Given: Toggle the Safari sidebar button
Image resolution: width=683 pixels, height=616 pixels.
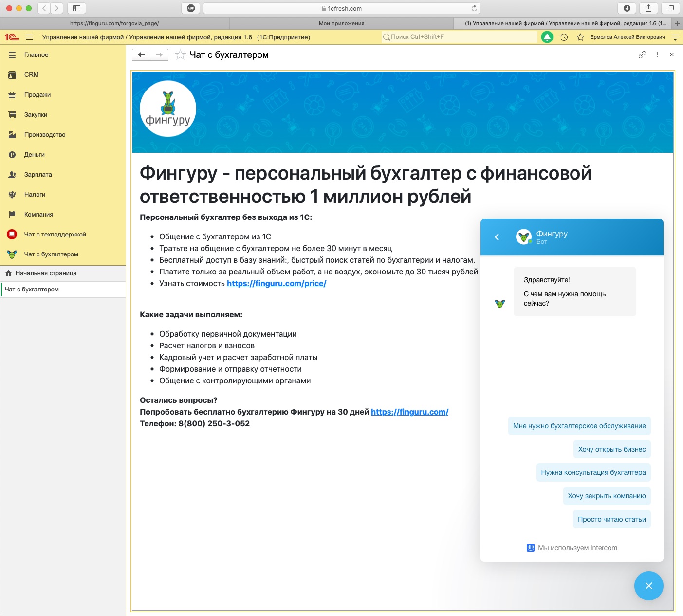Looking at the screenshot, I should [x=76, y=8].
